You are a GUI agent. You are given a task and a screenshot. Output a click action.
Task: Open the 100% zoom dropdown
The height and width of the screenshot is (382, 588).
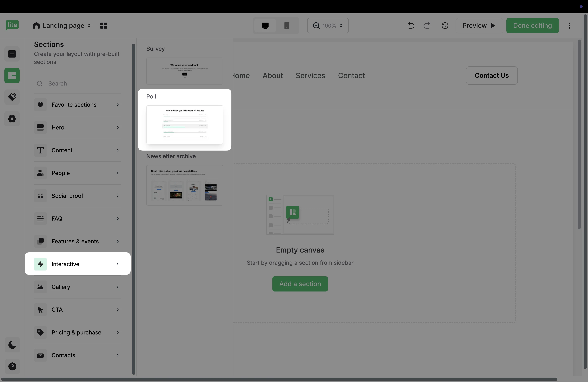pyautogui.click(x=328, y=25)
